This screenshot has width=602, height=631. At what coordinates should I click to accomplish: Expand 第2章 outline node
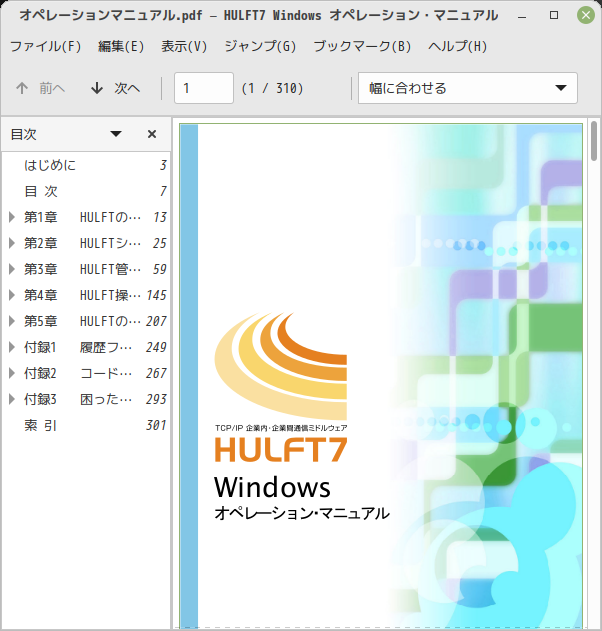click(x=12, y=243)
